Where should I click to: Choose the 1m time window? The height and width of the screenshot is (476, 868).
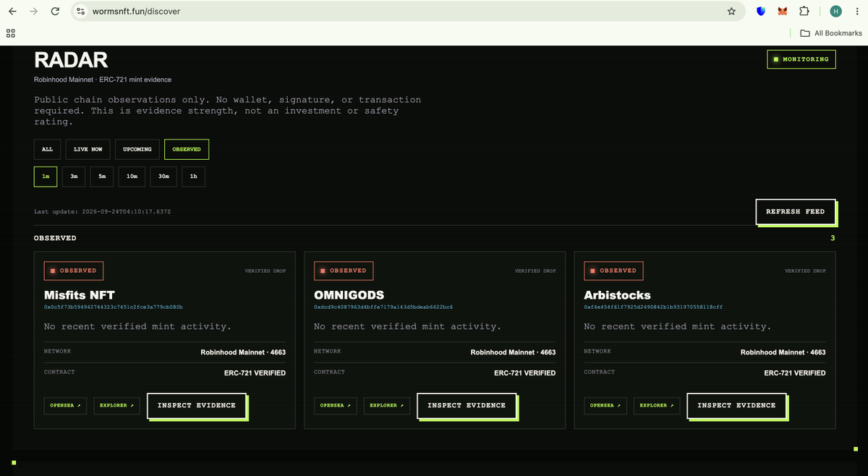pyautogui.click(x=46, y=177)
